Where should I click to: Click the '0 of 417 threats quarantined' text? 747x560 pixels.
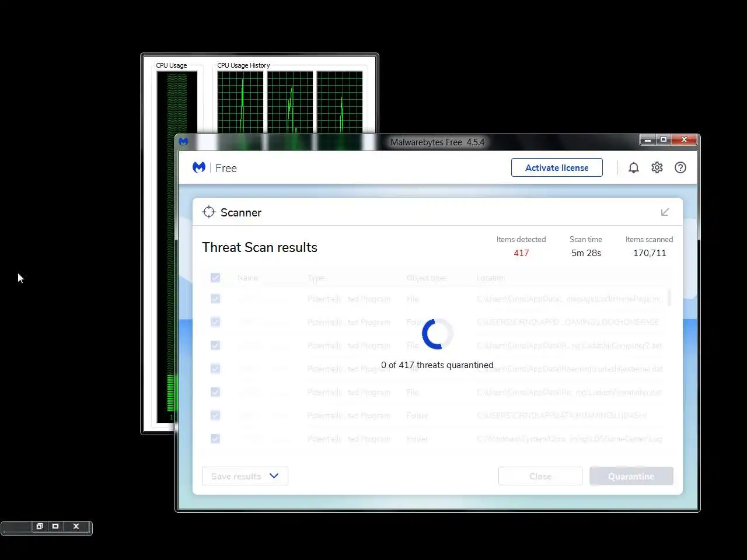[x=437, y=365]
